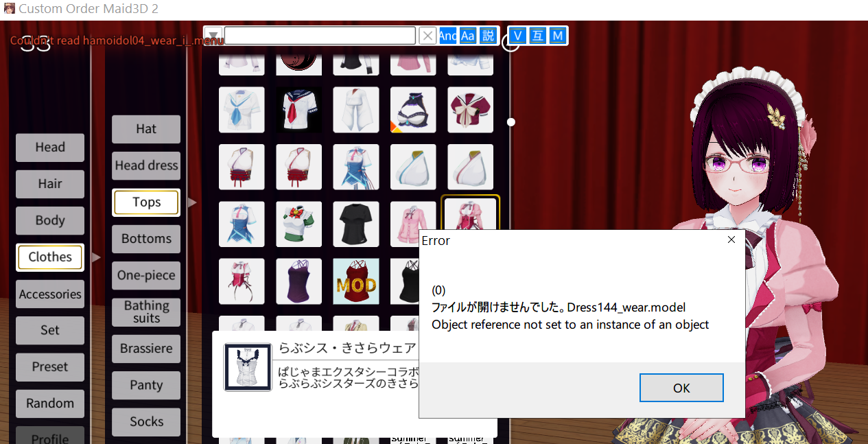
Task: Toggle the 説 description search option
Action: pyautogui.click(x=488, y=36)
